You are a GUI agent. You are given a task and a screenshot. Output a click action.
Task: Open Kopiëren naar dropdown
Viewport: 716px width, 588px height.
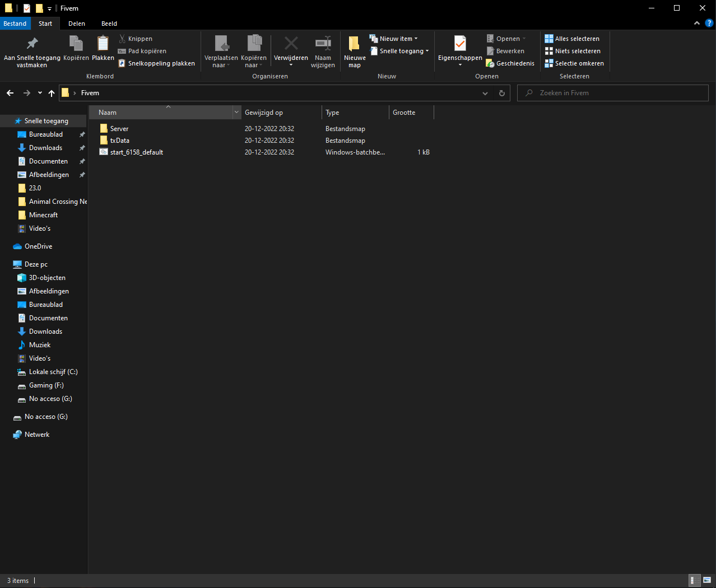(254, 52)
